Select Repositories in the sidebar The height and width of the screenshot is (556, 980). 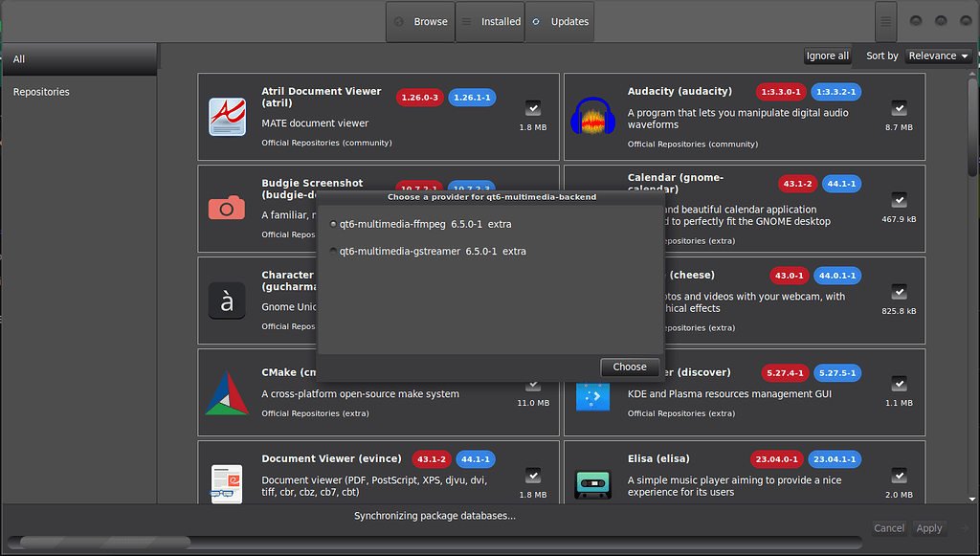(x=41, y=92)
